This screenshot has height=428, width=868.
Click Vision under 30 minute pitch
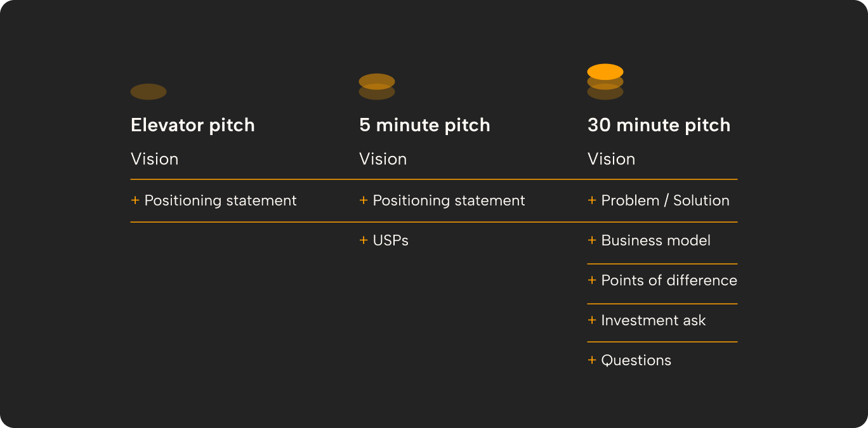pyautogui.click(x=611, y=159)
